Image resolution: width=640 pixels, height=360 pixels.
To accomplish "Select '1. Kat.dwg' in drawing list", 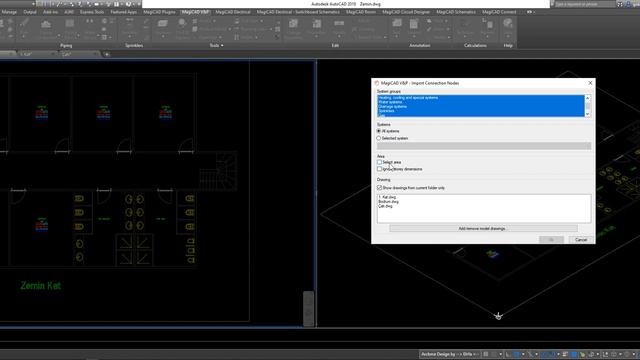I will tap(387, 197).
